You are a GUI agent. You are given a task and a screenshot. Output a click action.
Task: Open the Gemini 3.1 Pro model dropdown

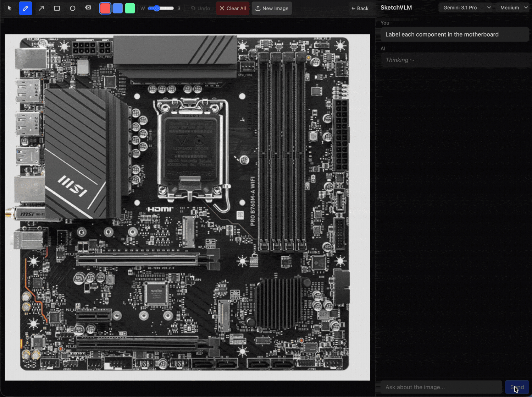pyautogui.click(x=463, y=7)
